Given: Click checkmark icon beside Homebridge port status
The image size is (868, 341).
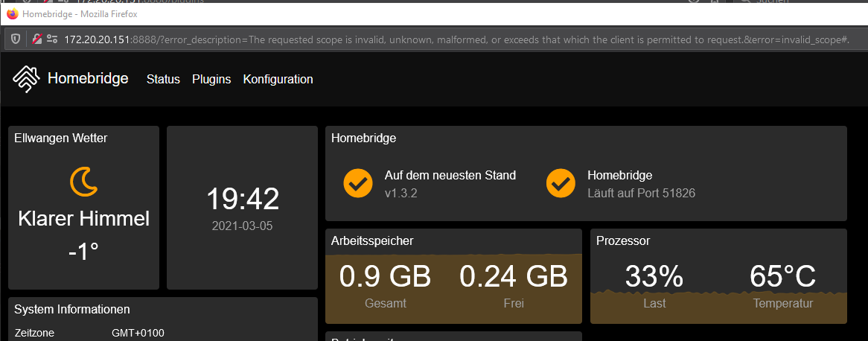Looking at the screenshot, I should click(x=561, y=183).
